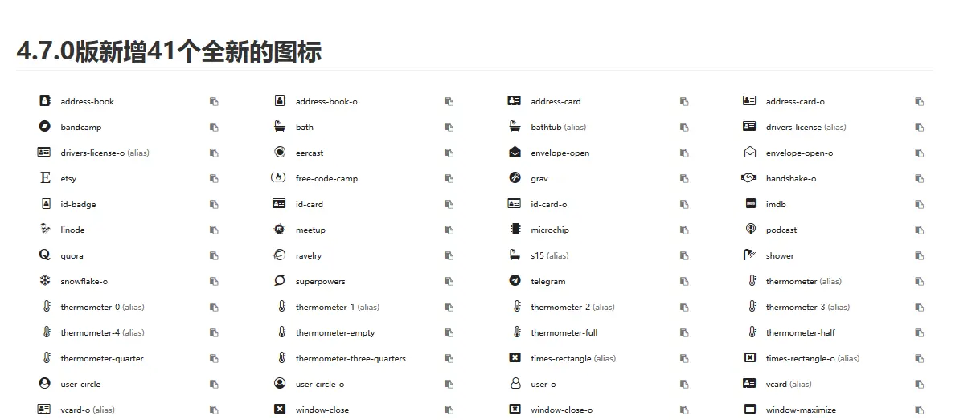This screenshot has height=420, width=980.
Task: Open the thermometer-empty link
Action: [335, 332]
